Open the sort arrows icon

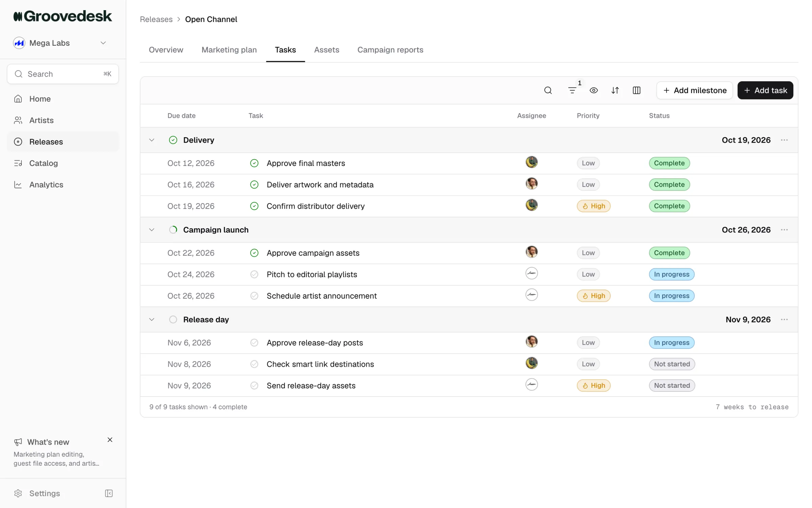click(615, 90)
